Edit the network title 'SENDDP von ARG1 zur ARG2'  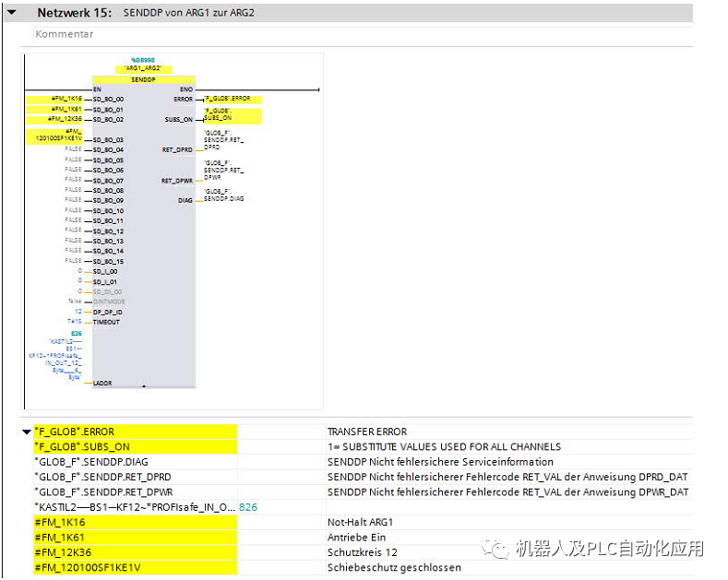pos(188,13)
